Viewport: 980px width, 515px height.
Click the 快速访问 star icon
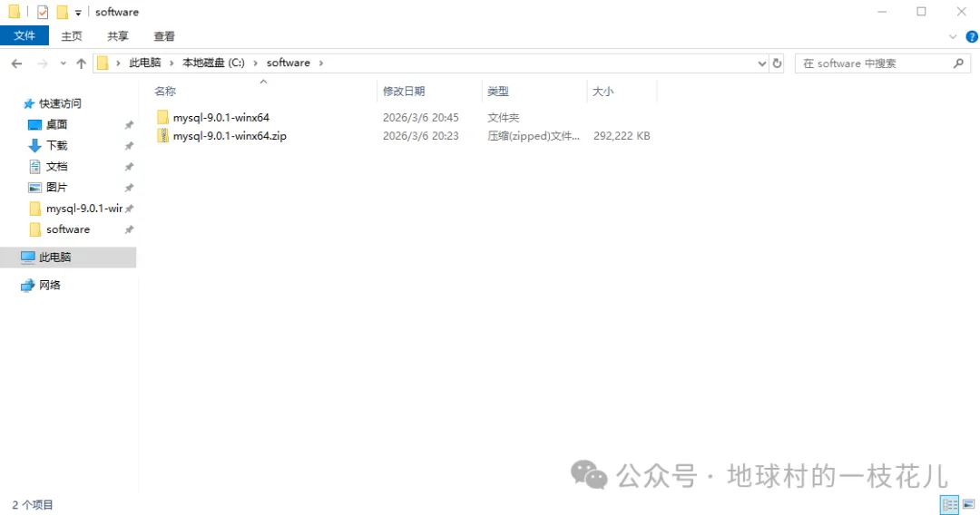click(29, 103)
